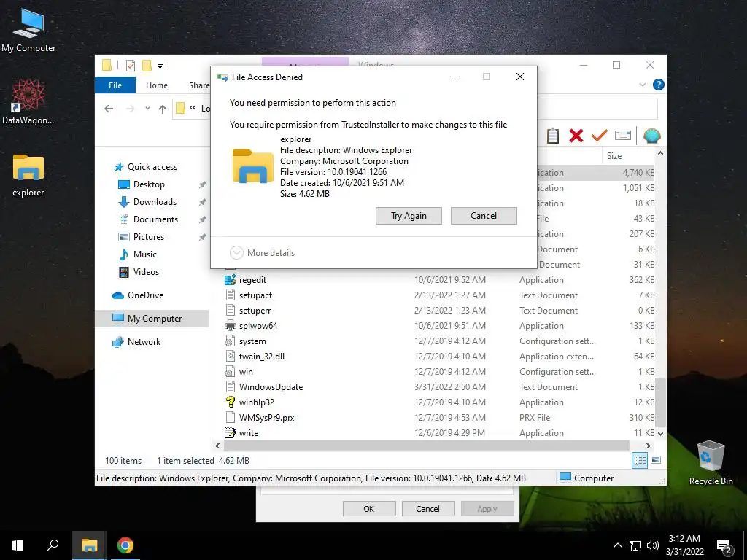Image resolution: width=747 pixels, height=560 pixels.
Task: Click the system clock in the taskbar
Action: 684,545
